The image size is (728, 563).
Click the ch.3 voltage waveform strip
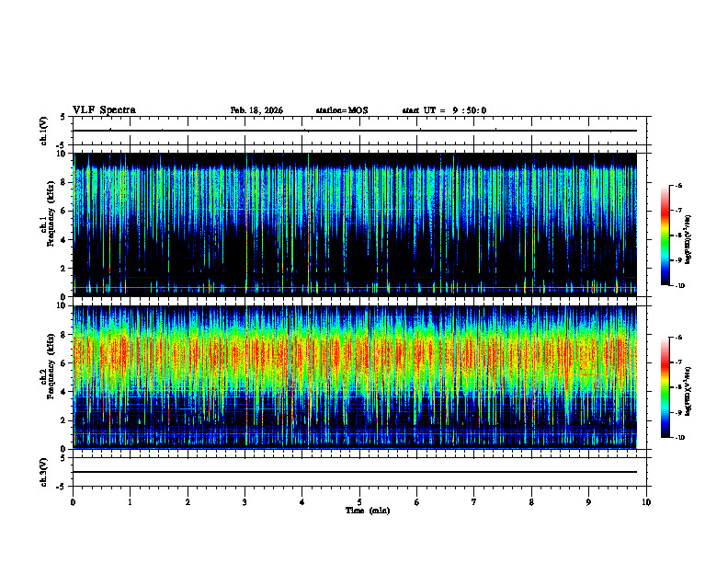pos(359,472)
